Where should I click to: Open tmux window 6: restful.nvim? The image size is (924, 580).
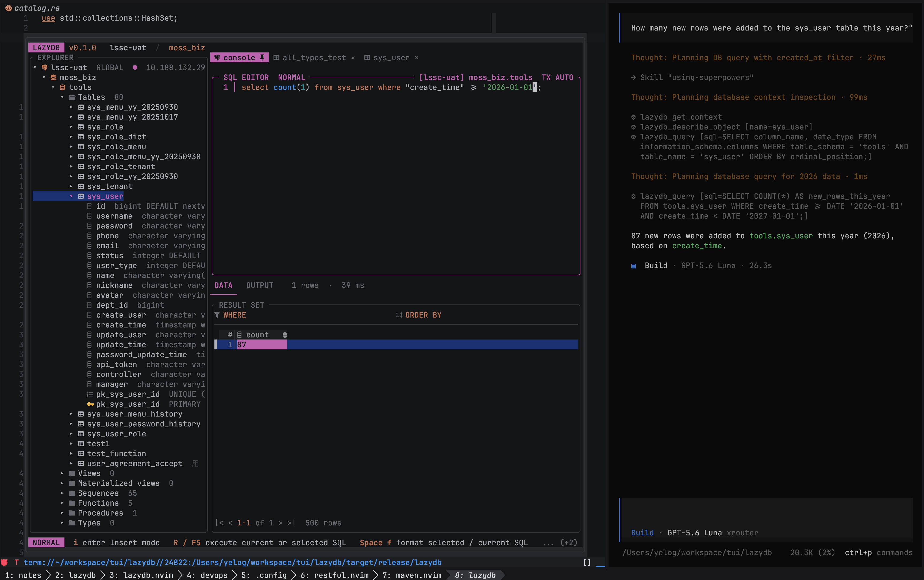tap(334, 575)
